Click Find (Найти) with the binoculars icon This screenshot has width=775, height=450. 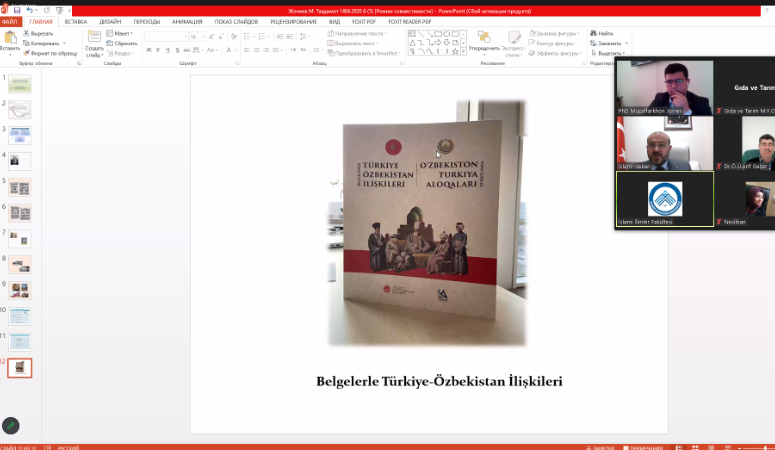click(x=602, y=34)
